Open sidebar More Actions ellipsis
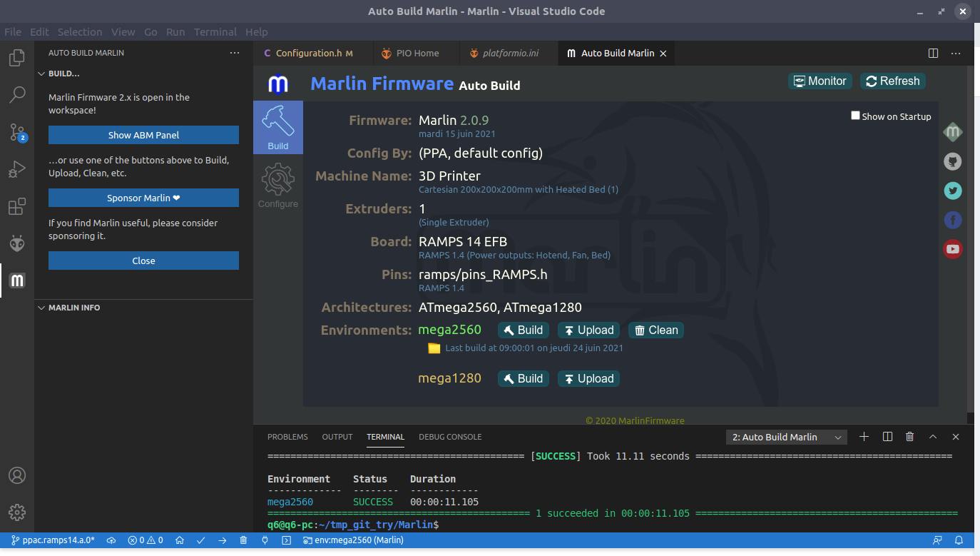 click(235, 53)
